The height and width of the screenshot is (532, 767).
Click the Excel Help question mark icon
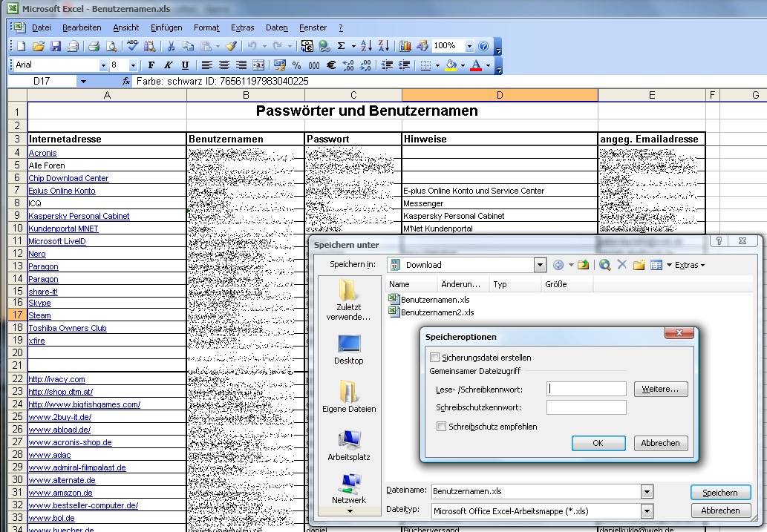pos(483,46)
